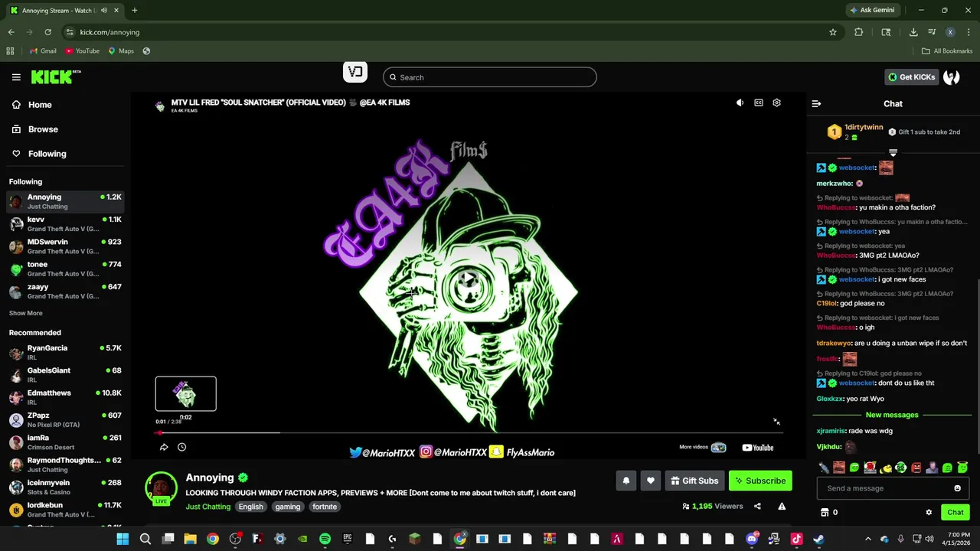Open zaayy channel in Following list
This screenshot has width=980, height=551.
pyautogui.click(x=65, y=292)
